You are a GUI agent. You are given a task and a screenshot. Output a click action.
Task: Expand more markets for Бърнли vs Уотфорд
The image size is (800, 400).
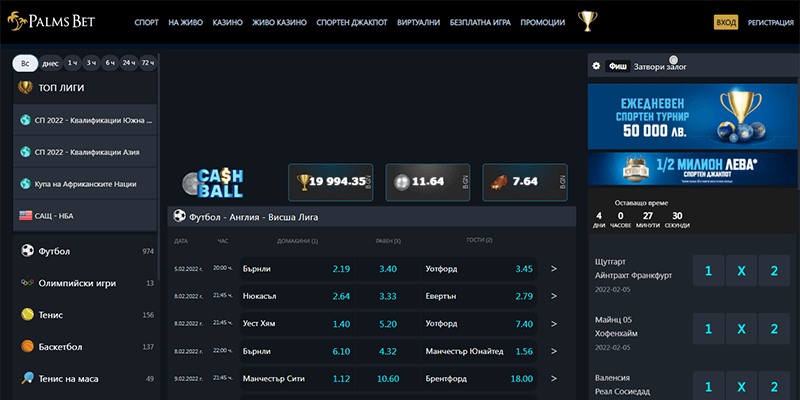pos(554,268)
